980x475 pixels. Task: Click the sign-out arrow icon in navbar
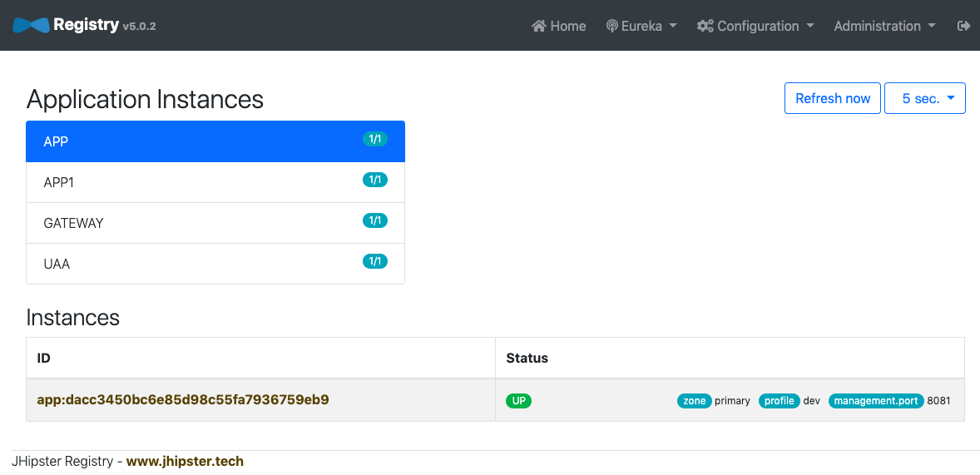click(963, 26)
